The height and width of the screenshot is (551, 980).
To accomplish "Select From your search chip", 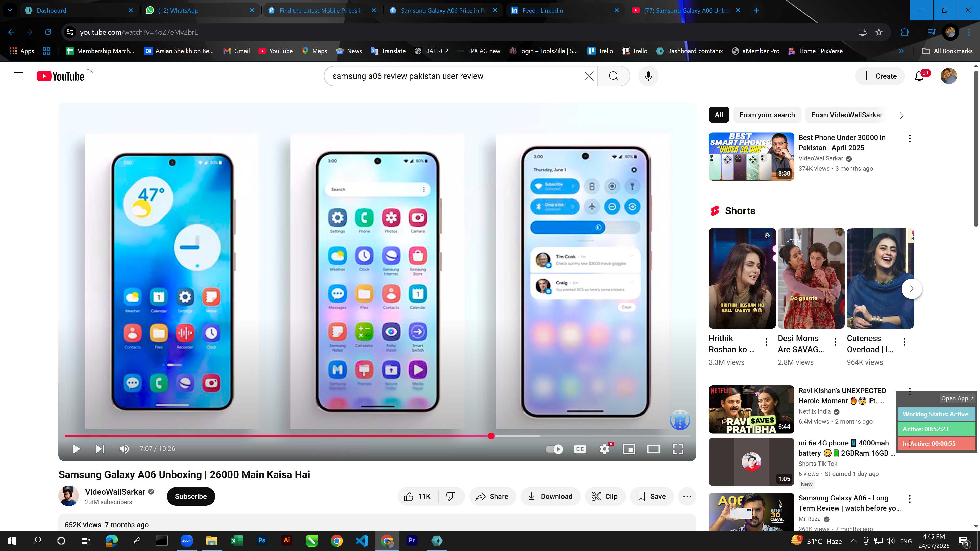I will click(x=767, y=115).
